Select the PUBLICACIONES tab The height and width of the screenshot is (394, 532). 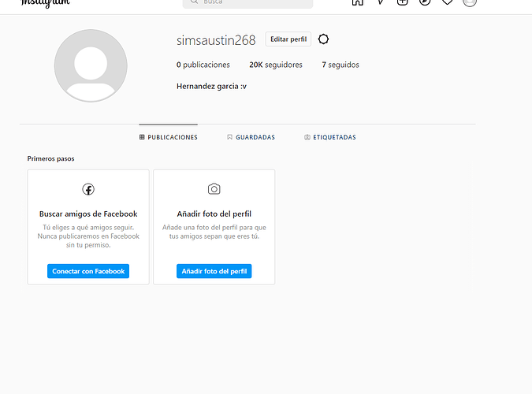click(169, 137)
